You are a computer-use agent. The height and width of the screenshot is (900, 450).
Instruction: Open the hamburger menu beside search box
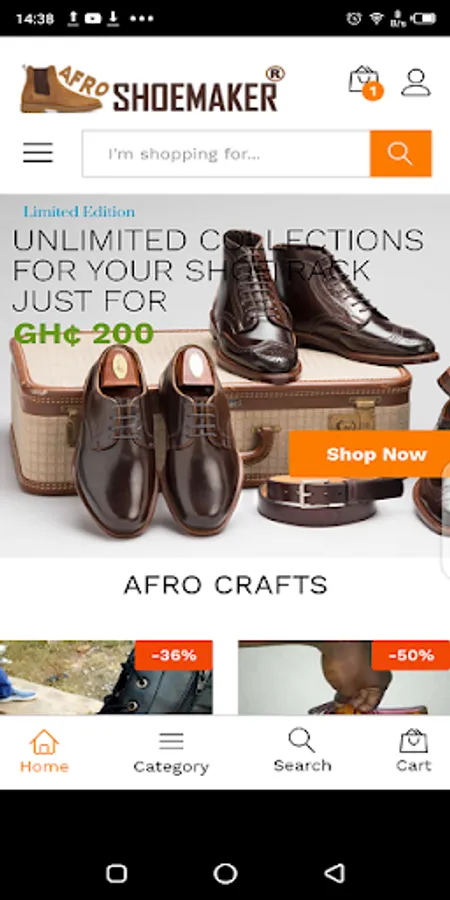click(38, 153)
